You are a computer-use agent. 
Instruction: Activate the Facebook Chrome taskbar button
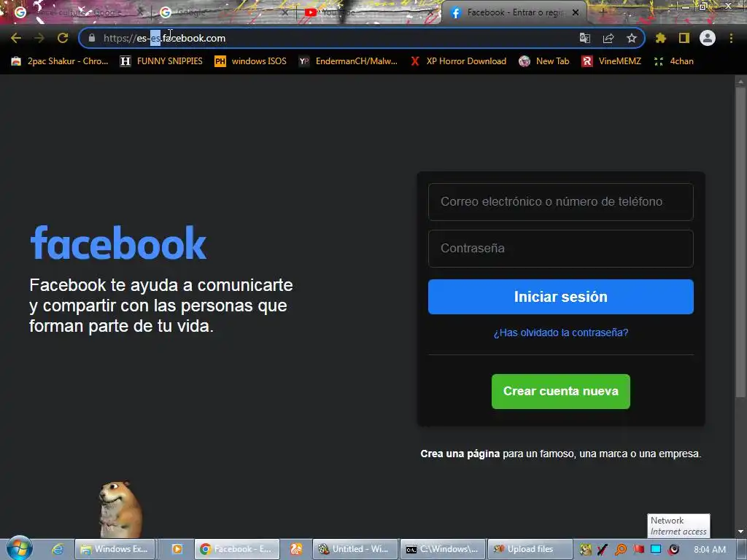point(237,549)
